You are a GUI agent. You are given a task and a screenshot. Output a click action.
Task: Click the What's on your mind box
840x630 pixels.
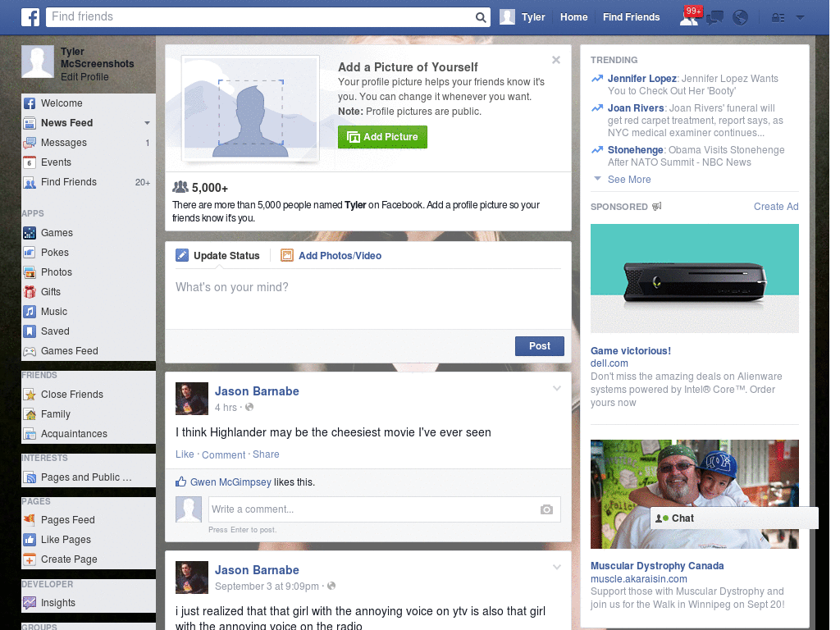coord(368,300)
